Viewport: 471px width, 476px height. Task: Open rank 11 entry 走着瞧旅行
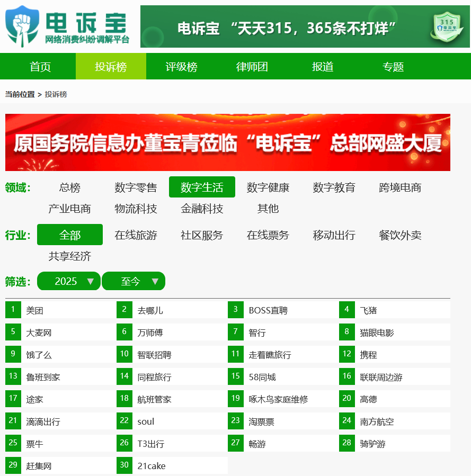[x=283, y=354]
